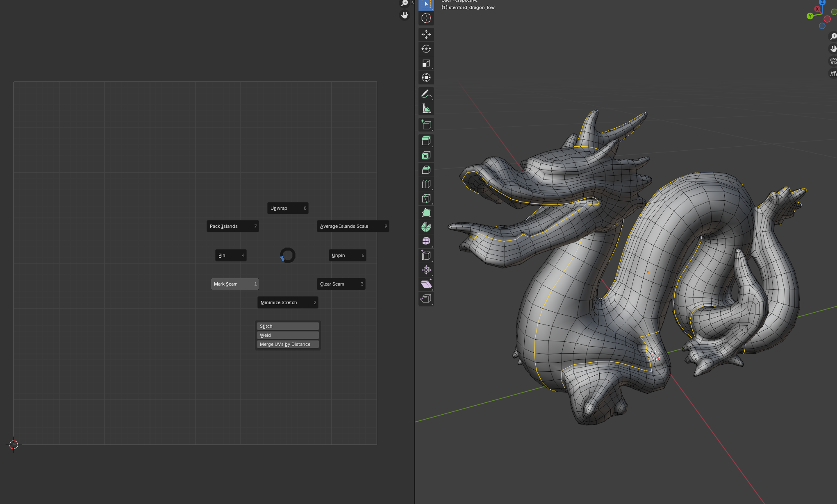Expand UV editor sidebar arrow
837x504 pixels.
pos(412,2)
